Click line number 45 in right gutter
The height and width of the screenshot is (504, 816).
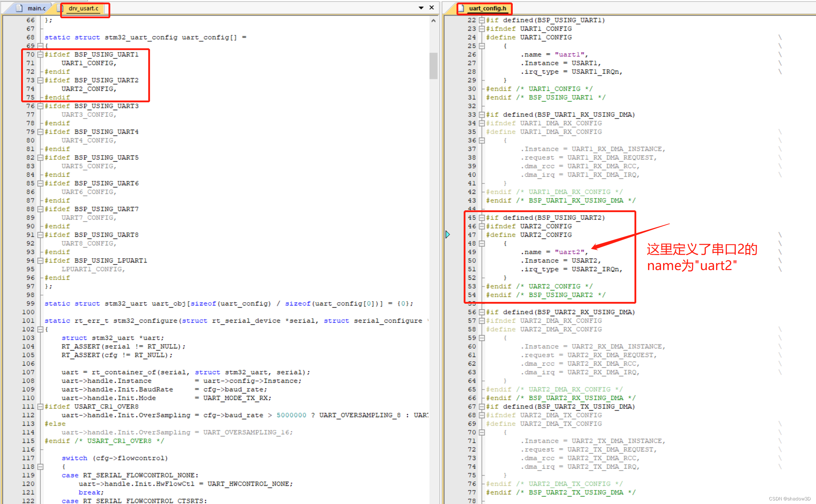coord(472,217)
